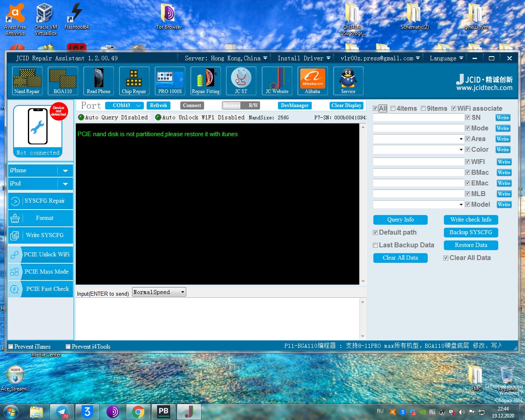The height and width of the screenshot is (420, 525).
Task: Click the Query Info button
Action: point(400,220)
